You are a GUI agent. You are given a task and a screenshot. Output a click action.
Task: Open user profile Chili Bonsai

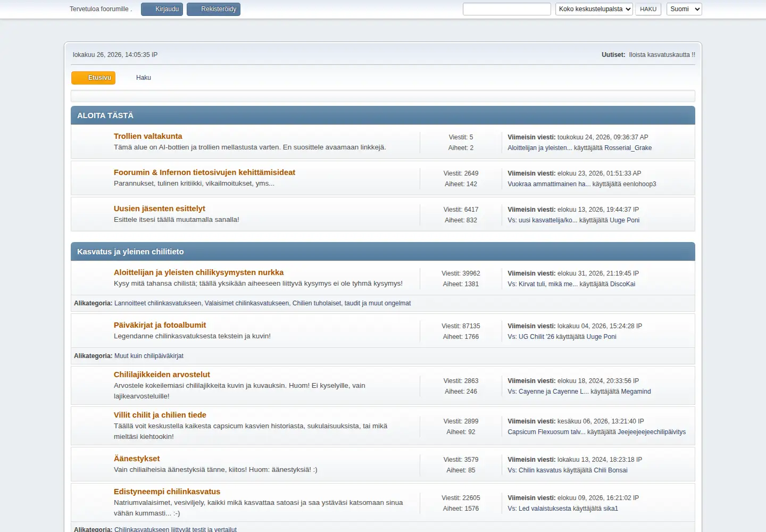[611, 470]
